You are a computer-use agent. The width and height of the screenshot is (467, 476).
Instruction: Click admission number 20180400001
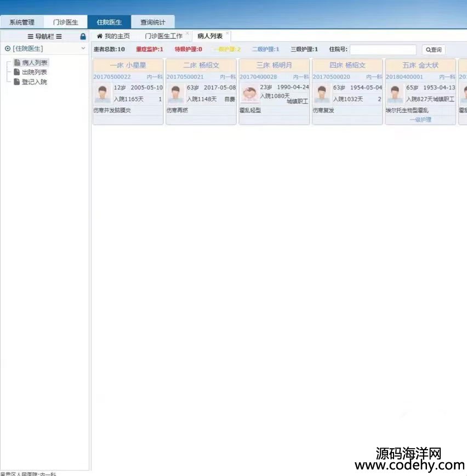click(405, 77)
